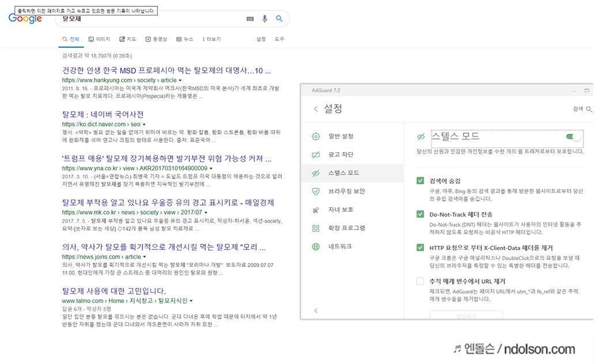Open the 더보기 menu
The height and width of the screenshot is (364, 596).
212,39
